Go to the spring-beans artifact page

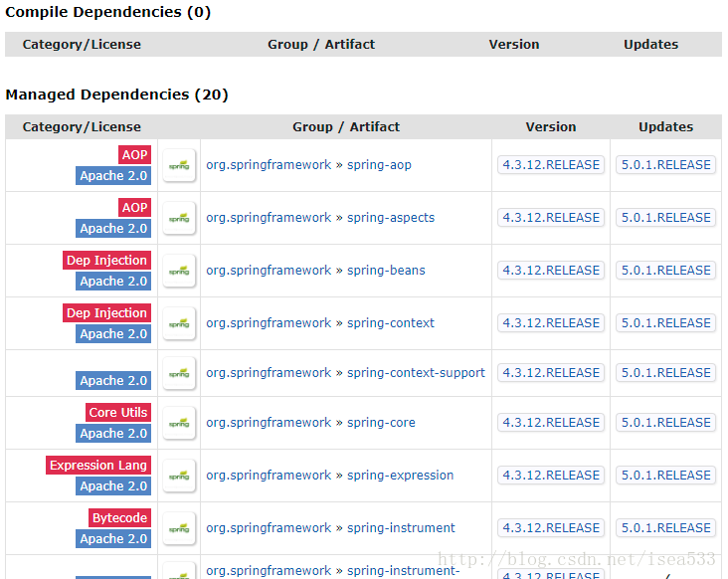pos(386,271)
